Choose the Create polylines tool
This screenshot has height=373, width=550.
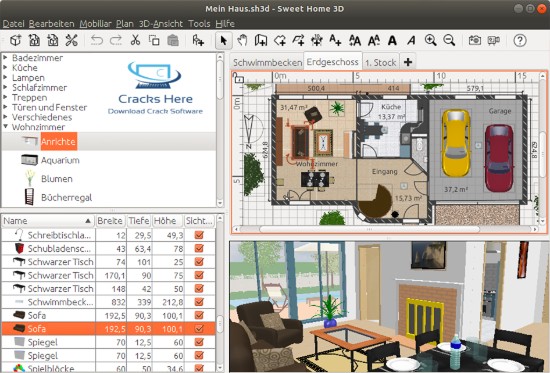click(x=298, y=40)
